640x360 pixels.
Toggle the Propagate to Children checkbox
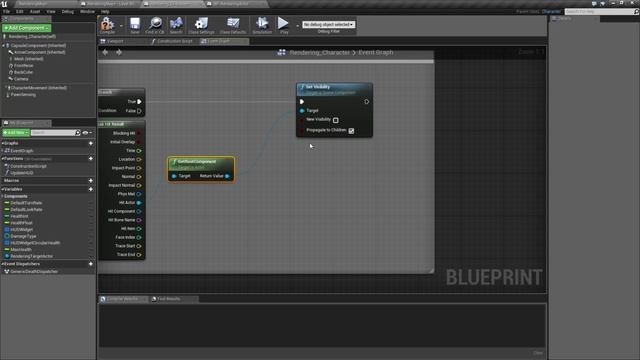[x=351, y=131]
